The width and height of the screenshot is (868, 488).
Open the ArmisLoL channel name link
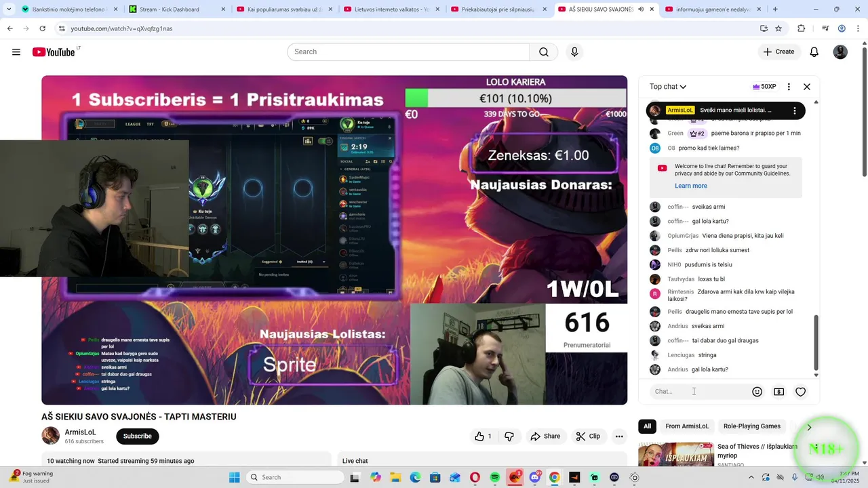click(x=81, y=432)
